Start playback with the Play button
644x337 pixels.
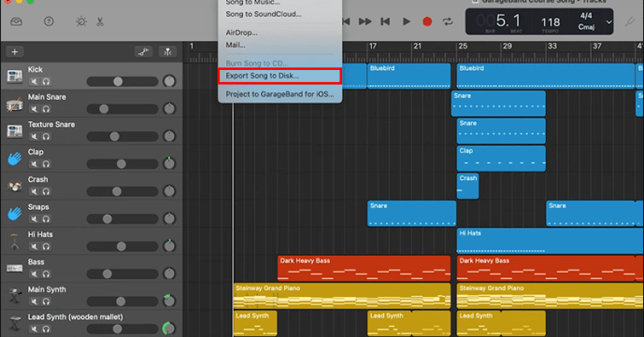407,21
